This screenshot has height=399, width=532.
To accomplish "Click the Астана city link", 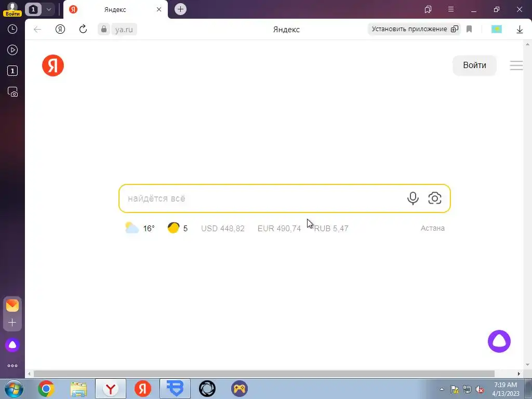I will tap(433, 228).
